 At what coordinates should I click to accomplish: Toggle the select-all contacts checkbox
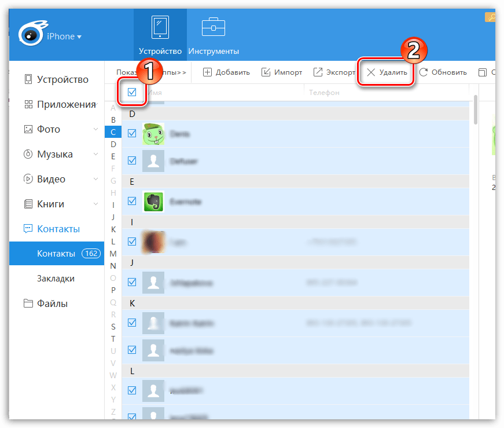tap(132, 92)
